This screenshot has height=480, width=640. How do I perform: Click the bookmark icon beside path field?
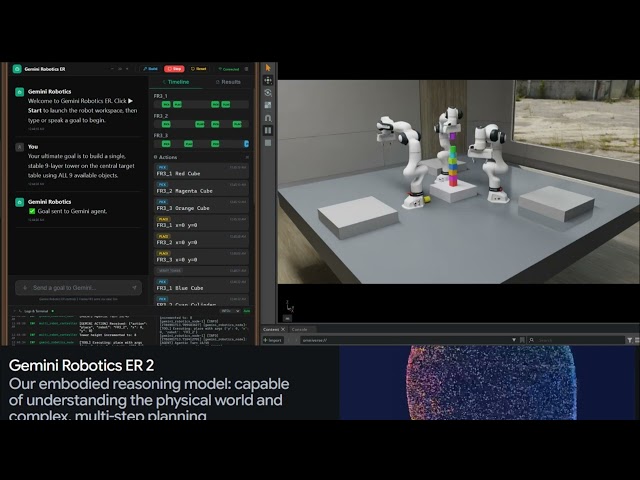(x=522, y=340)
